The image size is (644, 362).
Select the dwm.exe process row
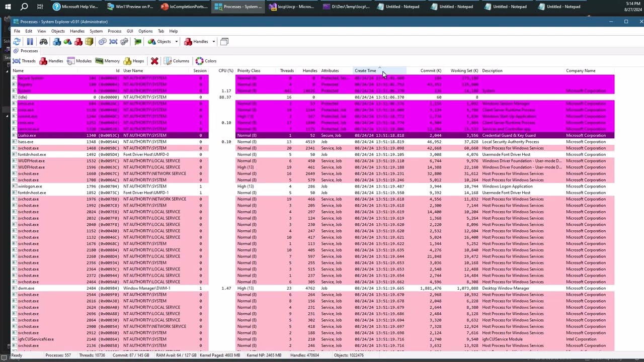[313, 288]
